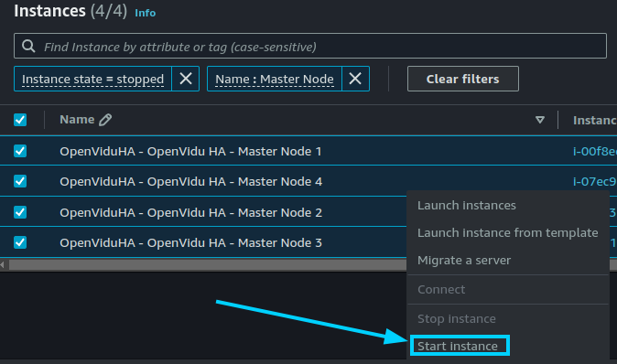Uncheck the Master Node 4 checkbox

(20, 181)
